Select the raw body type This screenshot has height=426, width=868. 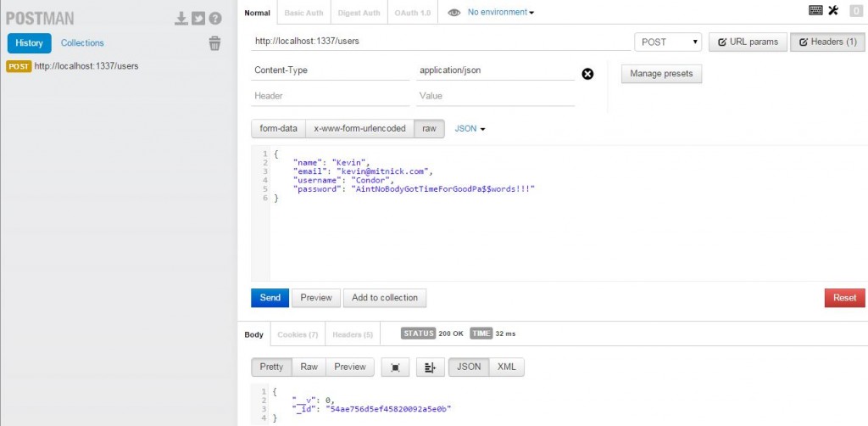(430, 128)
